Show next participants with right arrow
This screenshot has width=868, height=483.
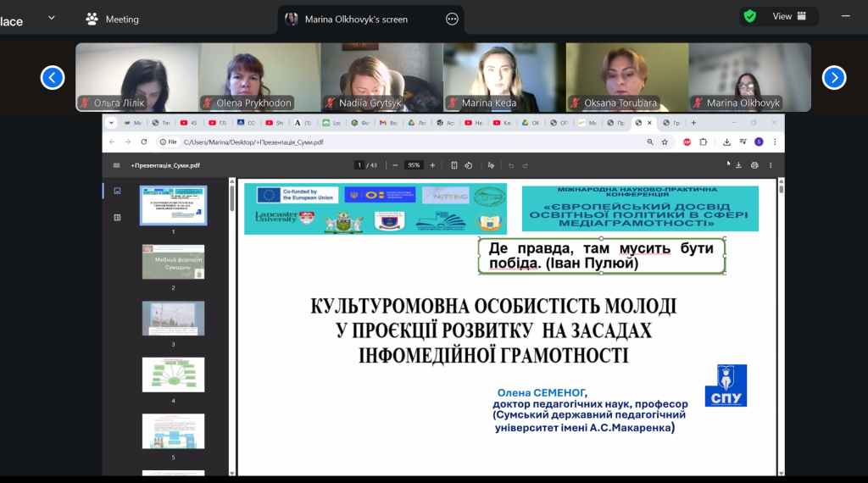[834, 78]
